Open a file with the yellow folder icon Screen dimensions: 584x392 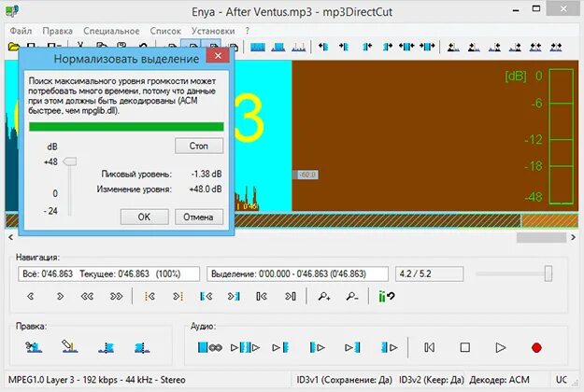(13, 47)
